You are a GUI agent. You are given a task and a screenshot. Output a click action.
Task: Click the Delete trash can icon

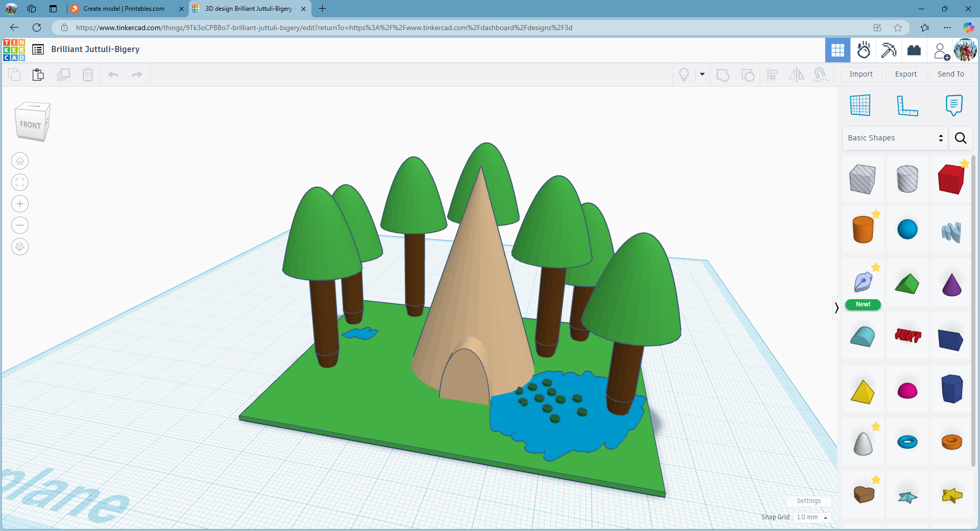click(88, 75)
